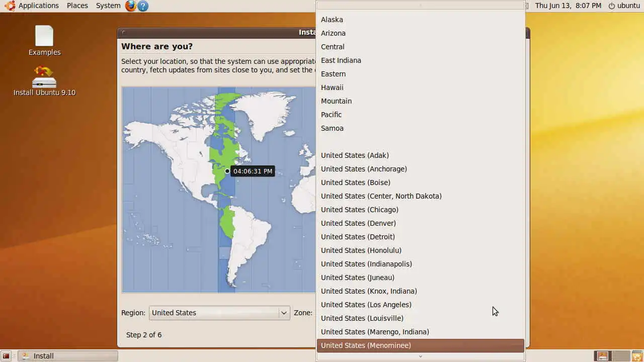
Task: Click the 04:06:31 PM time label on map
Action: 253,171
